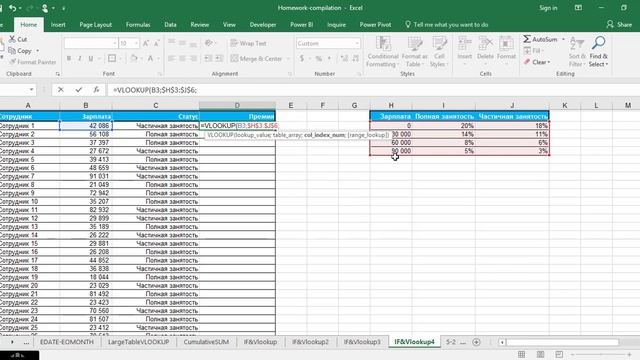Switch to Page Break Preview in status bar
640x360 pixels.
[x=559, y=354]
